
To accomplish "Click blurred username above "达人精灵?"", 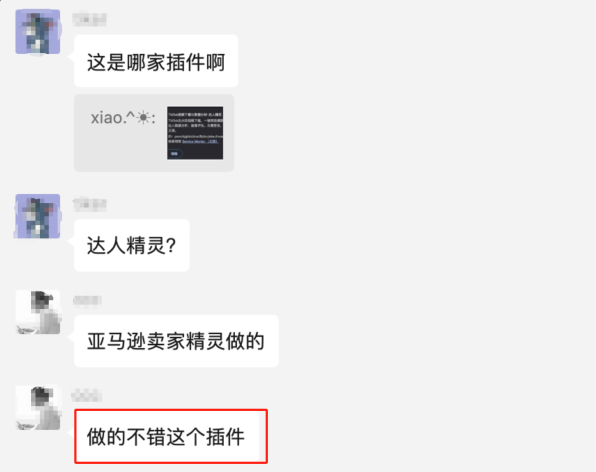I will [89, 204].
